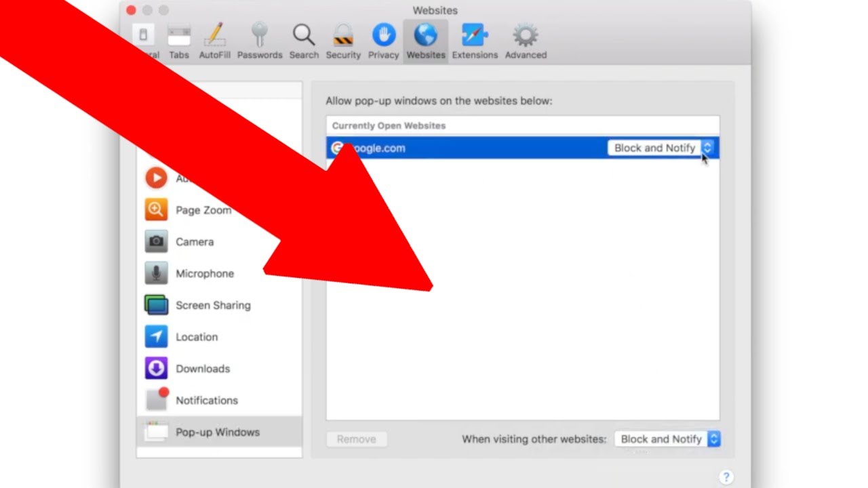Open the Search preferences pane
Viewport: 868px width, 488px height.
click(303, 39)
